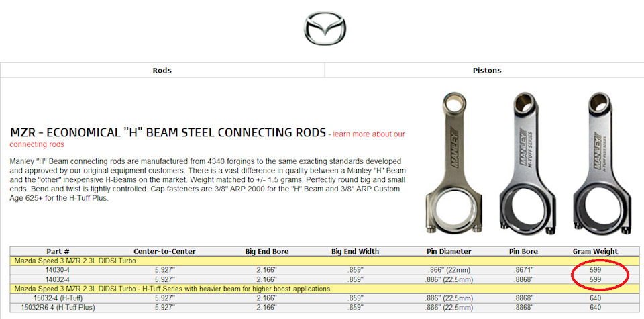
Task: Click the Mazda logo at top
Action: point(325,32)
